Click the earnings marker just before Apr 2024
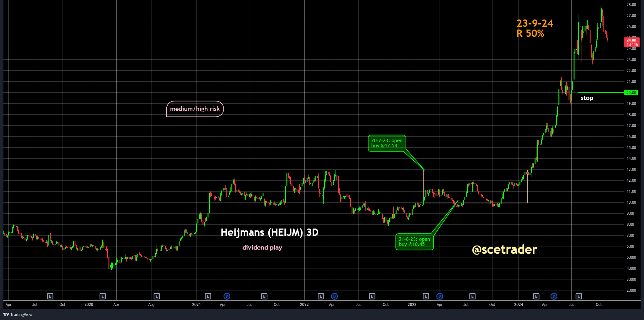The height and width of the screenshot is (320, 644). point(536,296)
